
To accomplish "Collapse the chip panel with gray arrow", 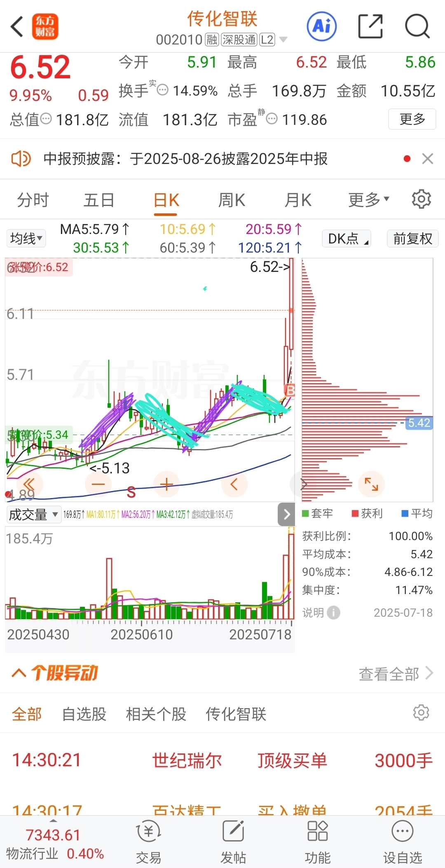I will click(287, 514).
